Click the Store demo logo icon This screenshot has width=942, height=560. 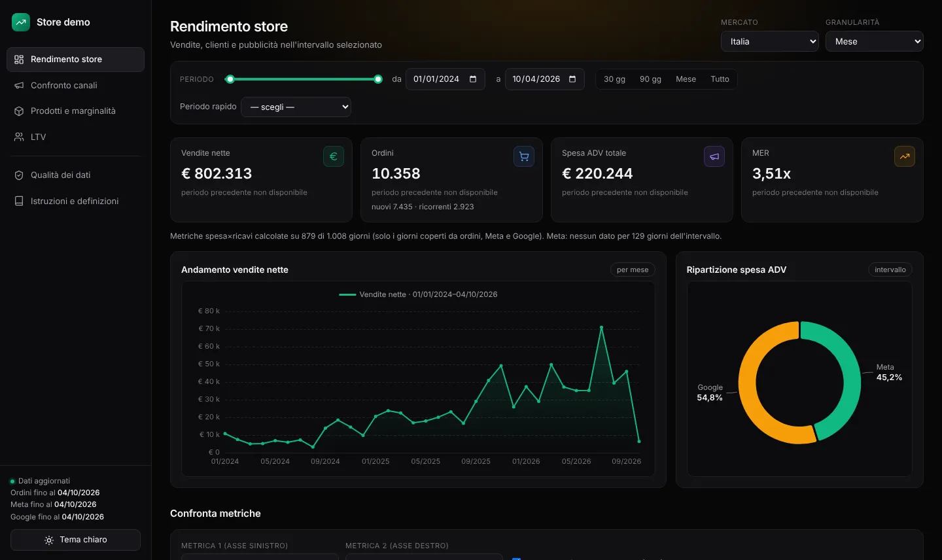click(21, 22)
